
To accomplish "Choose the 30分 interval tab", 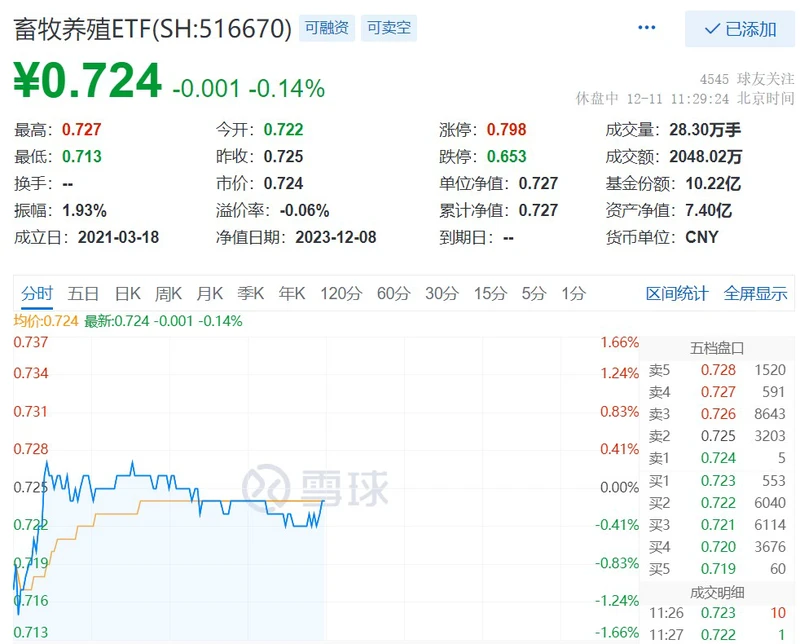I will pos(442,293).
